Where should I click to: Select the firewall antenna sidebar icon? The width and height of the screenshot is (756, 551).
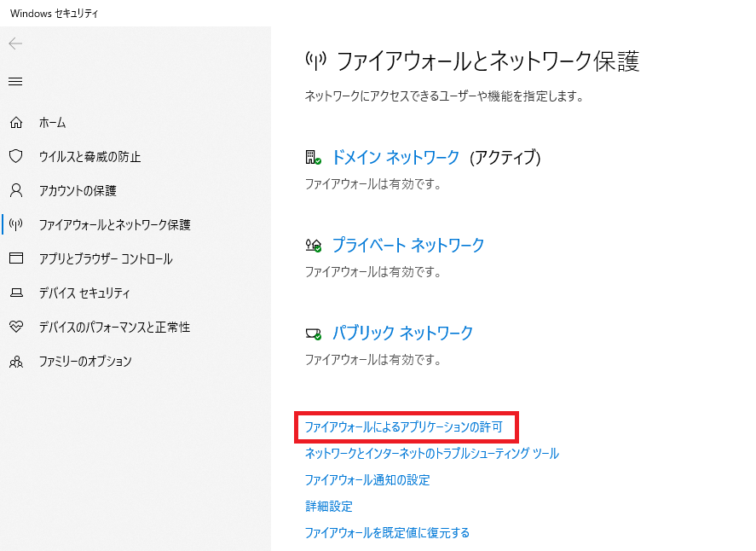(16, 224)
